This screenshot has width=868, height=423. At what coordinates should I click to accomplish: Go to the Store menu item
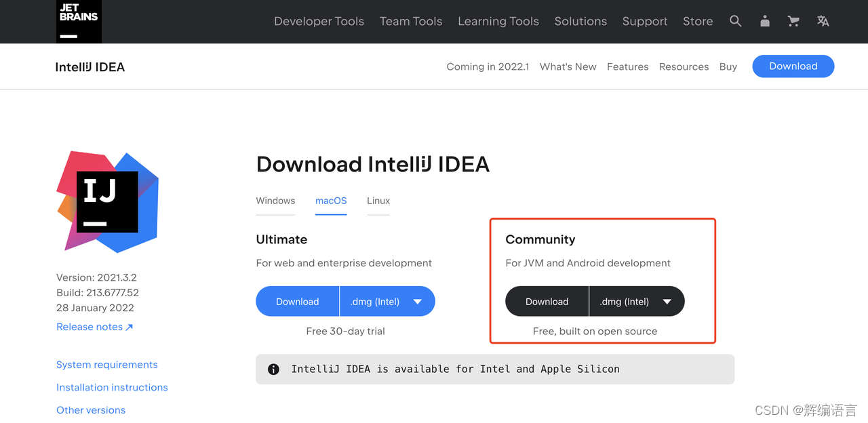click(698, 21)
